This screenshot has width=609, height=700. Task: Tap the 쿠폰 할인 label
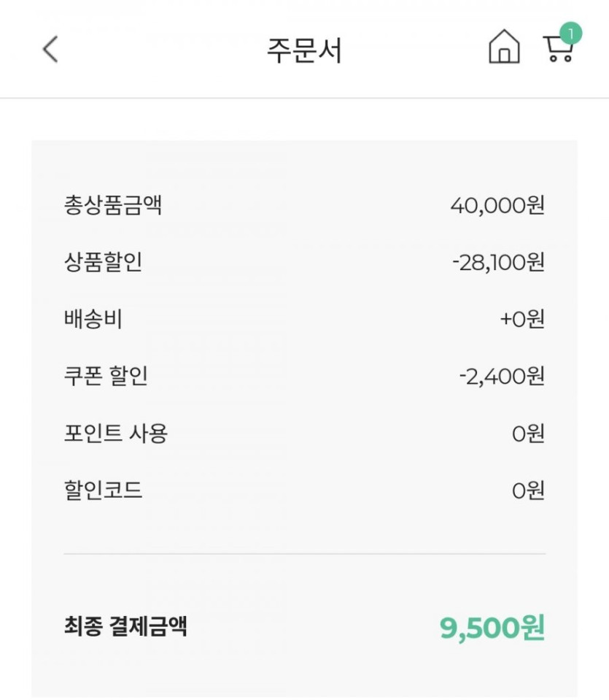click(x=106, y=376)
